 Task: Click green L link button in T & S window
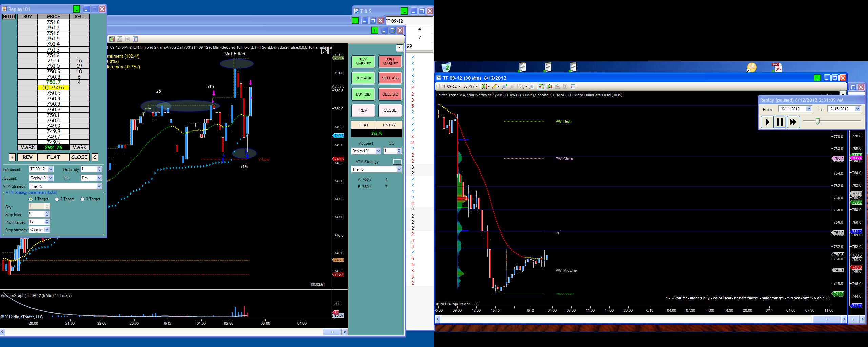coord(404,11)
